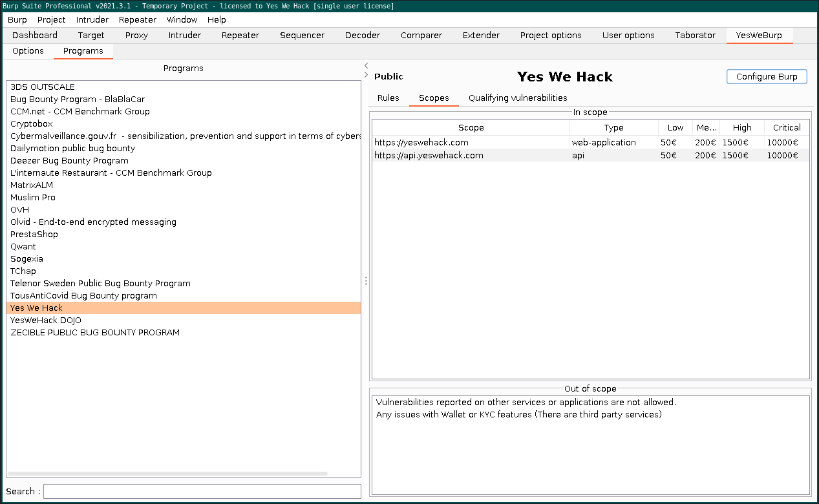Select the Programs sub-tab
Image resolution: width=819 pixels, height=504 pixels.
pyautogui.click(x=83, y=51)
